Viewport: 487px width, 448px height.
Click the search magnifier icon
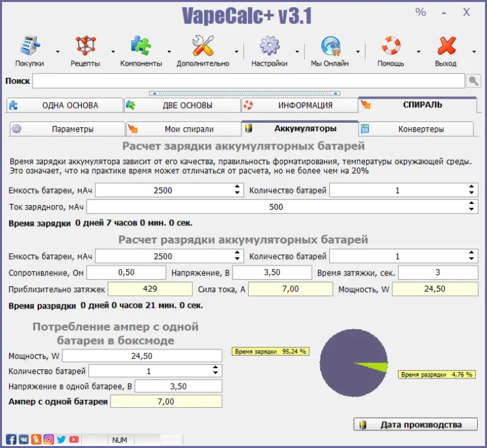[x=474, y=81]
